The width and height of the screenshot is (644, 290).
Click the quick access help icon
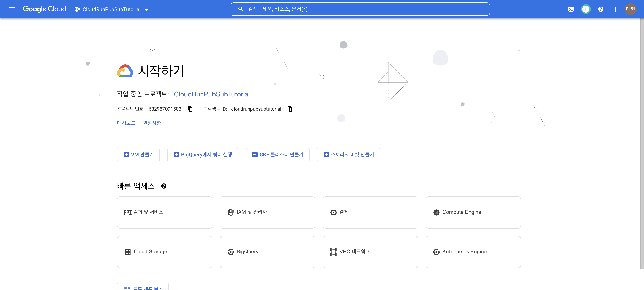tap(164, 186)
